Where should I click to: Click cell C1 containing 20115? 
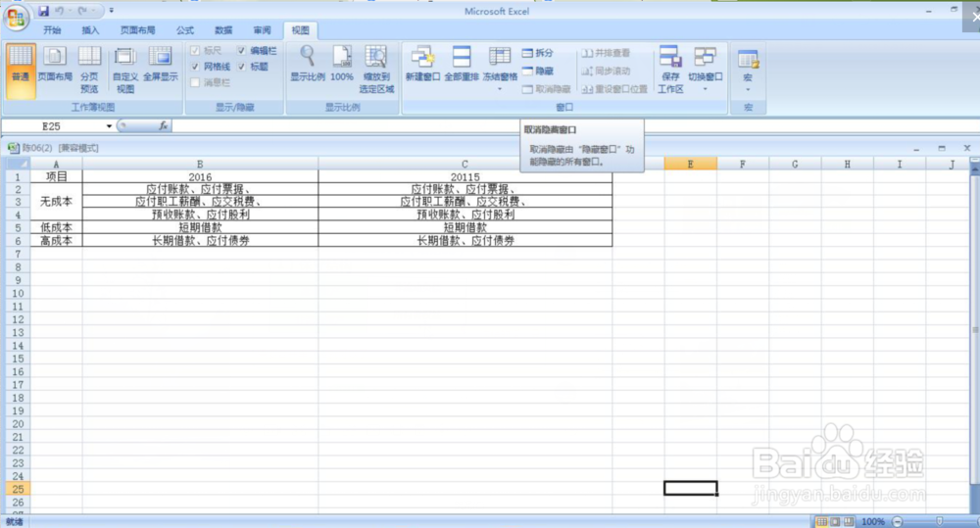click(x=465, y=177)
